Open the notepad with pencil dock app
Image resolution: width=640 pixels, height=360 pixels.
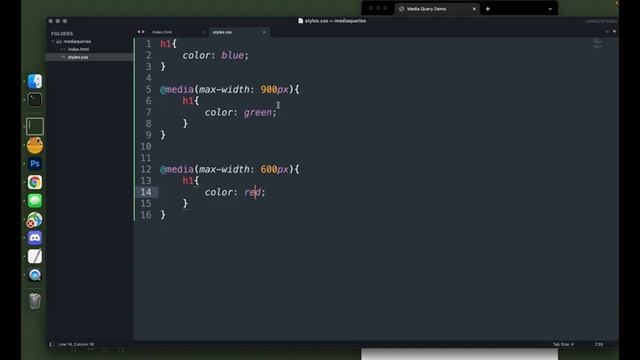pyautogui.click(x=35, y=256)
